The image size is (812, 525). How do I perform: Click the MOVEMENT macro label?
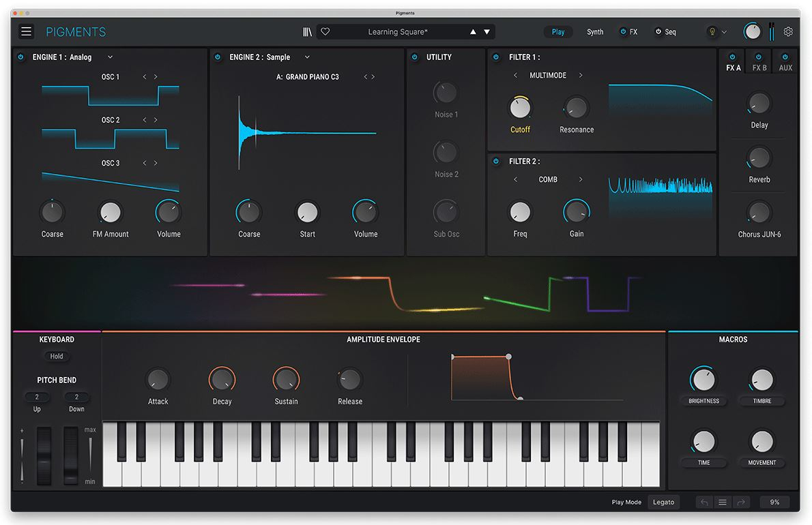tap(762, 462)
